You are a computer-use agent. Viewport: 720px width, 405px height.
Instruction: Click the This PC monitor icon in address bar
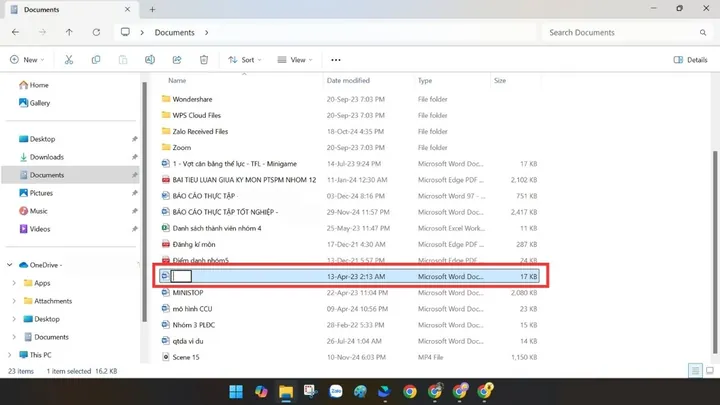(125, 32)
